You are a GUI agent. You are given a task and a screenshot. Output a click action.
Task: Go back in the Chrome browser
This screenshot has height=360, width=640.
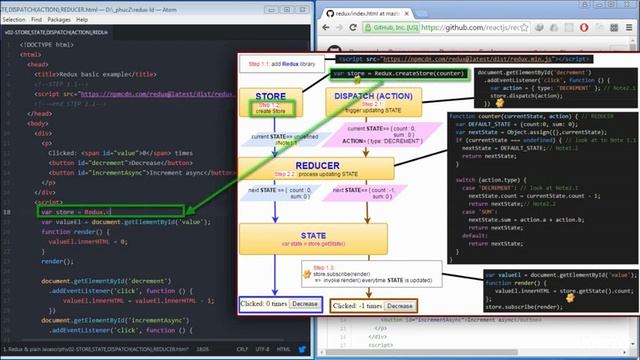pos(326,27)
